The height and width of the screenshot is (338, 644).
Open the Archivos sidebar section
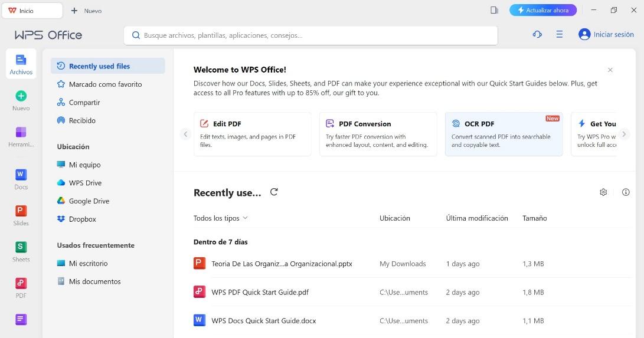(21, 64)
